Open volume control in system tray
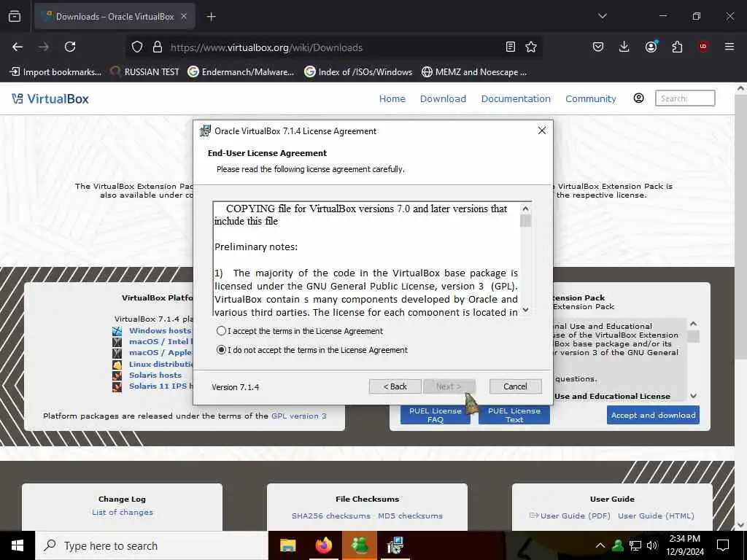Screen dimensions: 747x560 (x=651, y=545)
